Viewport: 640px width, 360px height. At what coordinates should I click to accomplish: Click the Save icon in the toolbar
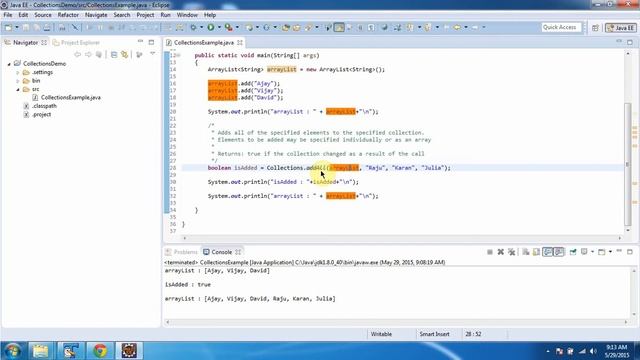pos(26,27)
